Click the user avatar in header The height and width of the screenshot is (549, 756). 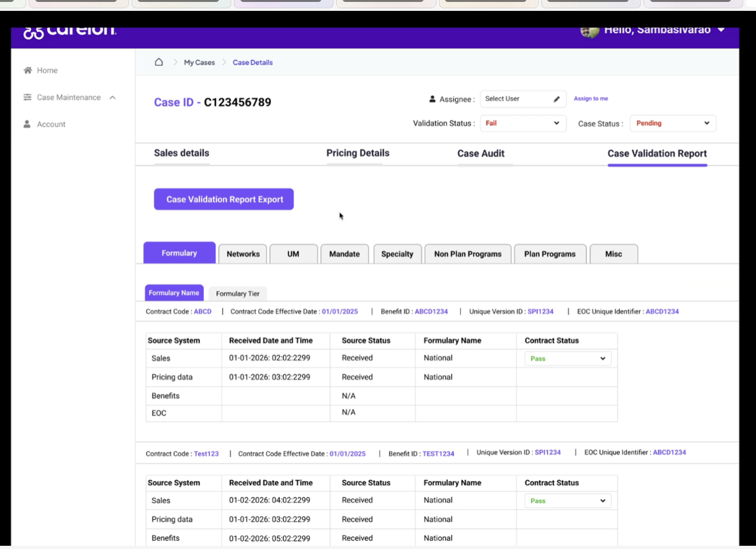pyautogui.click(x=589, y=31)
